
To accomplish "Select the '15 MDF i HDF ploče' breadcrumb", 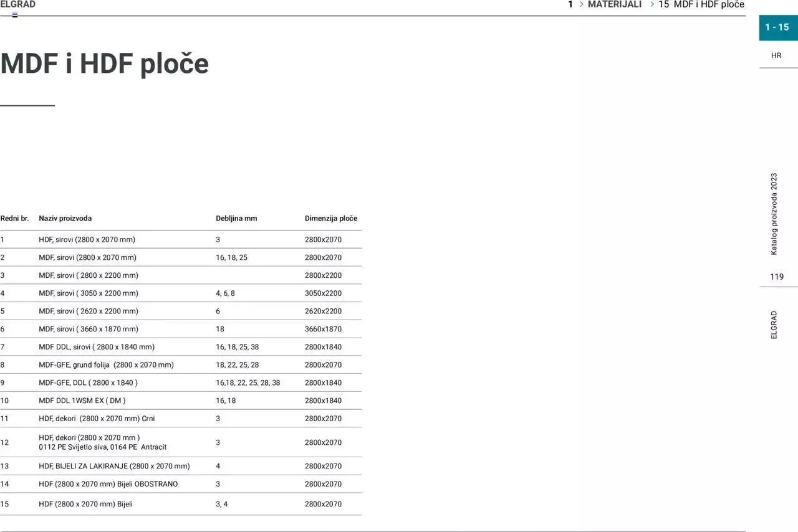I will pyautogui.click(x=701, y=4).
